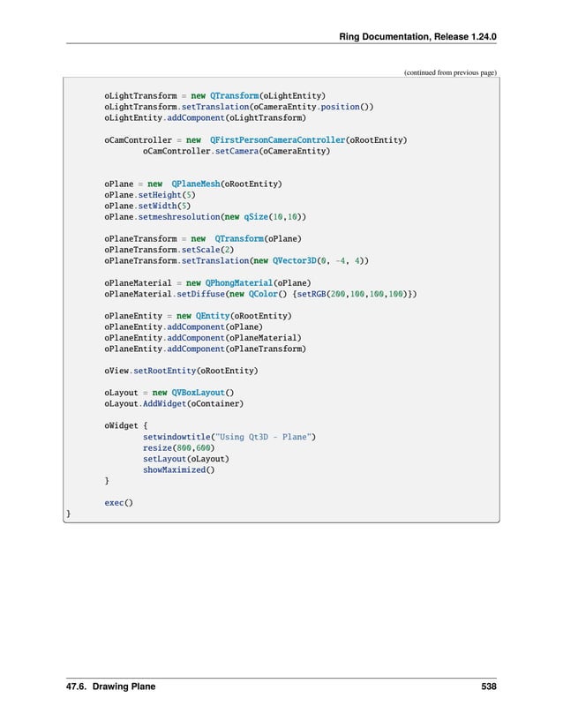Click the line 'setLayout(oLayout)'
The image size is (563, 728).
point(185,459)
